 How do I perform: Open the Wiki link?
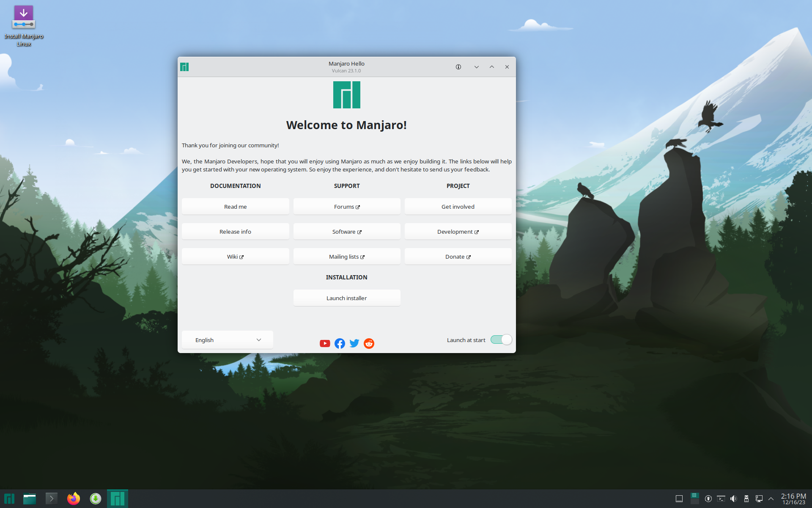tap(236, 257)
